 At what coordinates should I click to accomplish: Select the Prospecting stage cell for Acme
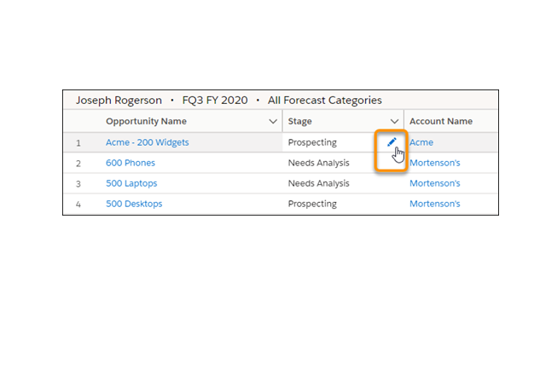tap(312, 142)
